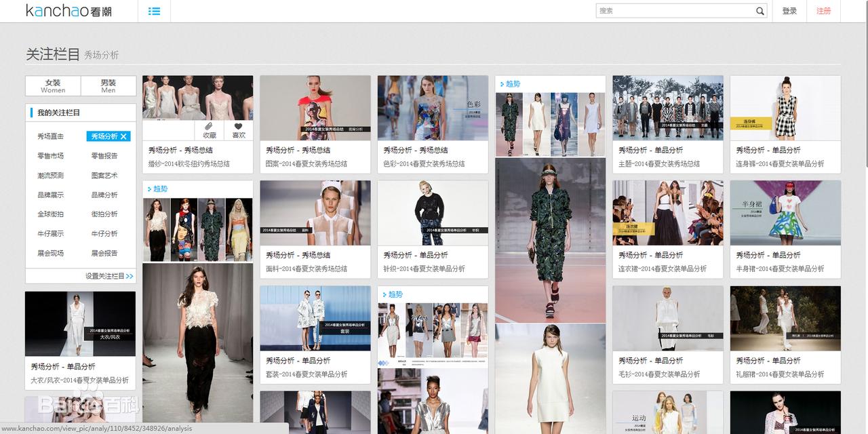
Task: Click the paperclip 收藏 icon
Action: [x=210, y=130]
